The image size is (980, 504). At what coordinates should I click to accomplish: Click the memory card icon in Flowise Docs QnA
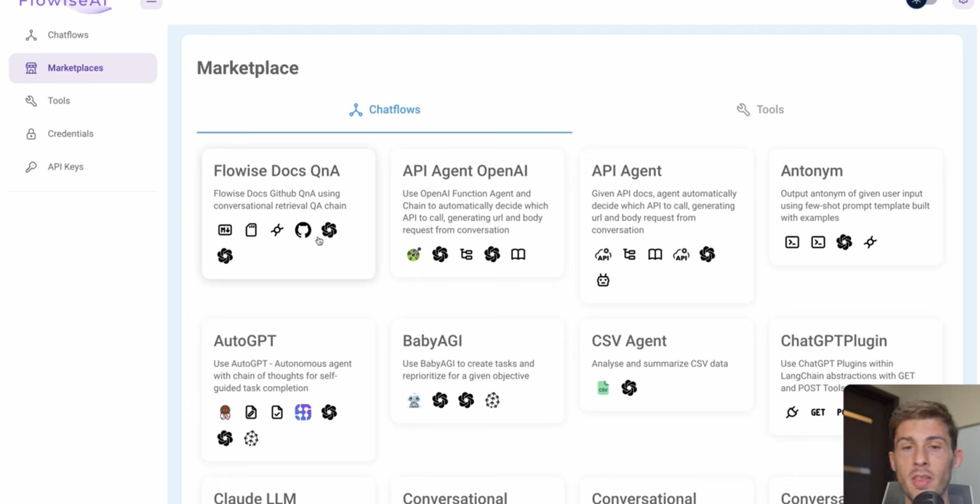point(251,230)
